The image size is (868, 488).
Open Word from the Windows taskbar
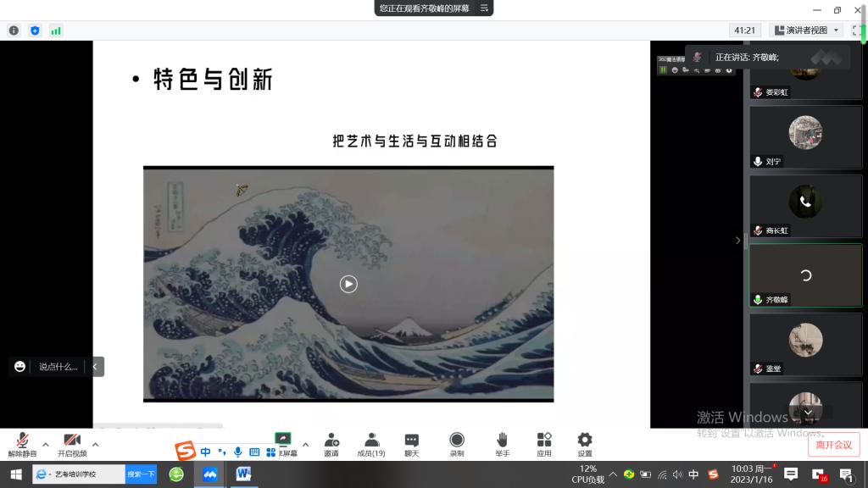click(x=244, y=474)
